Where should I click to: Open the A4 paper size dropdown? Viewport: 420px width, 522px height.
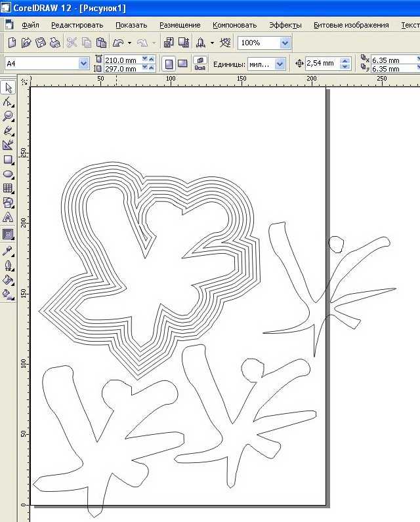coord(83,63)
